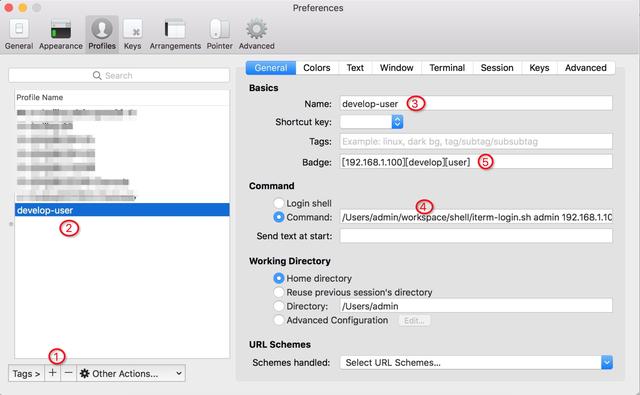Click the Send text at start field

point(476,236)
